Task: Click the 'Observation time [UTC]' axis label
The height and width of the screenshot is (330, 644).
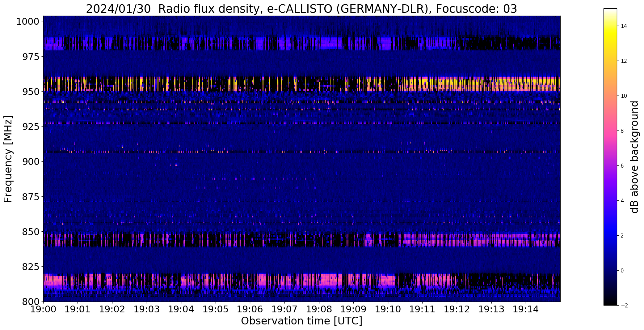Action: click(x=301, y=321)
